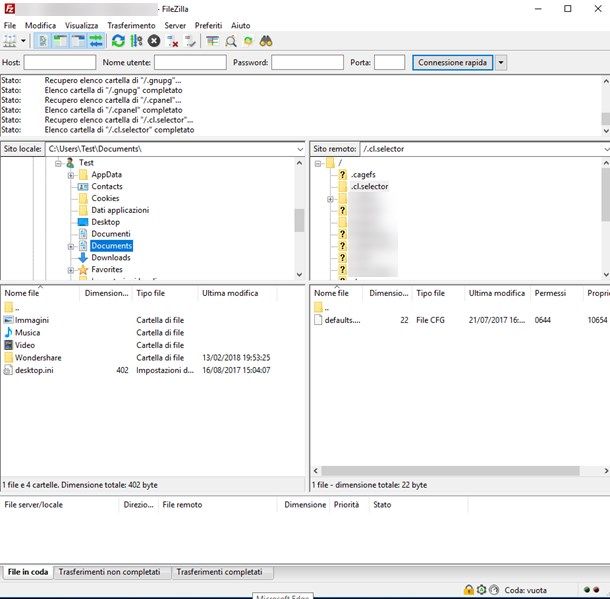Click into the Password field

coord(307,62)
